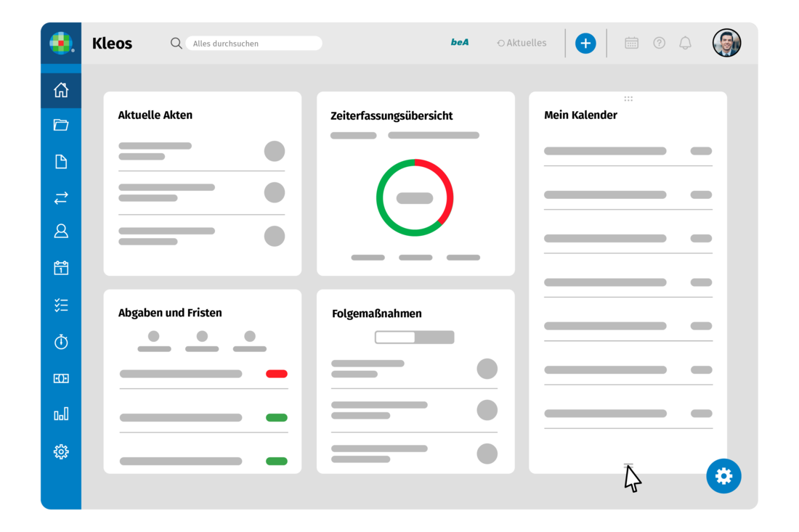Open the task checklist sidebar icon
Viewport: 799px width, 532px height.
[x=61, y=305]
